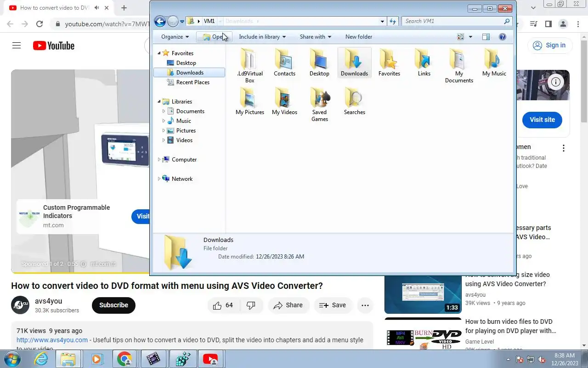588x368 pixels.
Task: Subscribe to avs4you channel
Action: click(113, 305)
